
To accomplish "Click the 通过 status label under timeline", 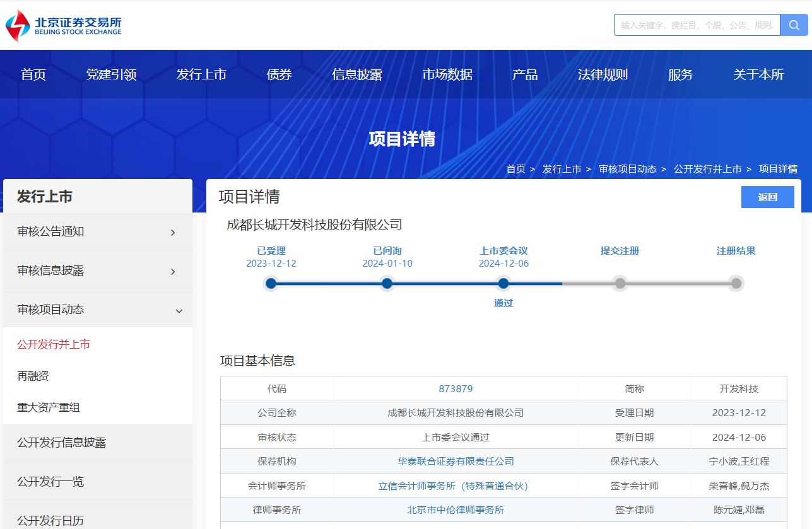I will [503, 303].
